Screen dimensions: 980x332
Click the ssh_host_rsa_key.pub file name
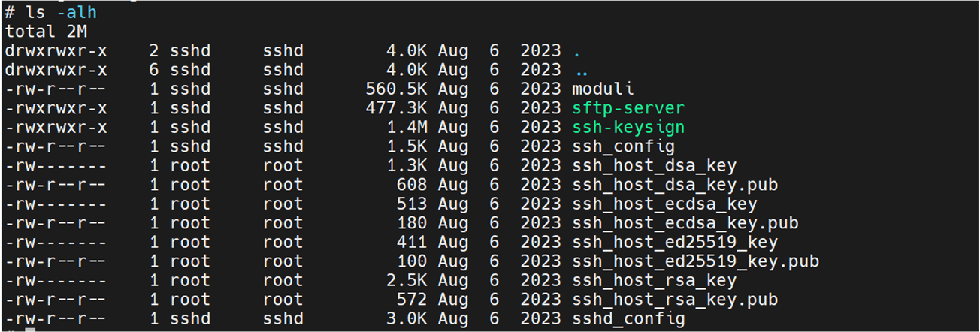coord(674,300)
